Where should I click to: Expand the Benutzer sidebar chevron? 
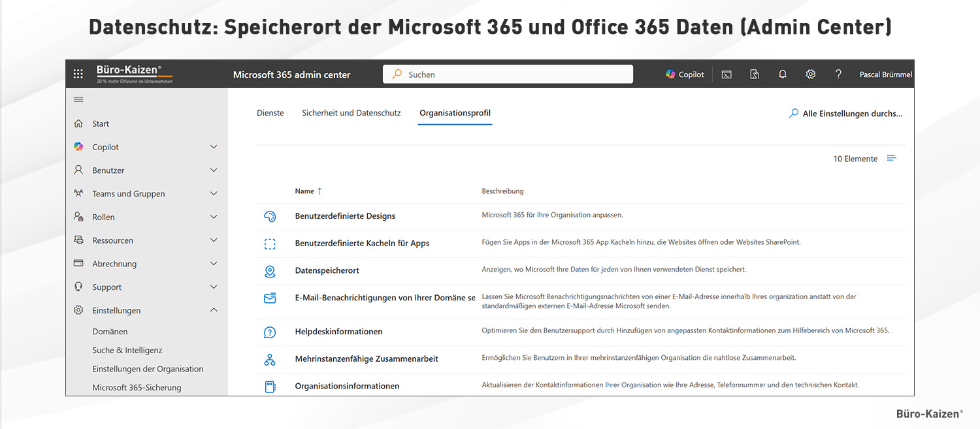point(214,170)
